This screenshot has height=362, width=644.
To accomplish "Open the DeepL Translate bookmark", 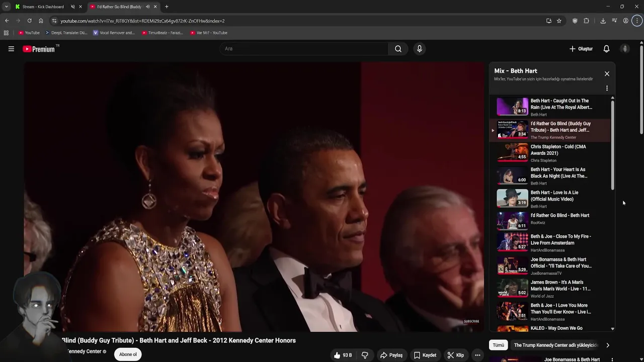I will (x=66, y=33).
